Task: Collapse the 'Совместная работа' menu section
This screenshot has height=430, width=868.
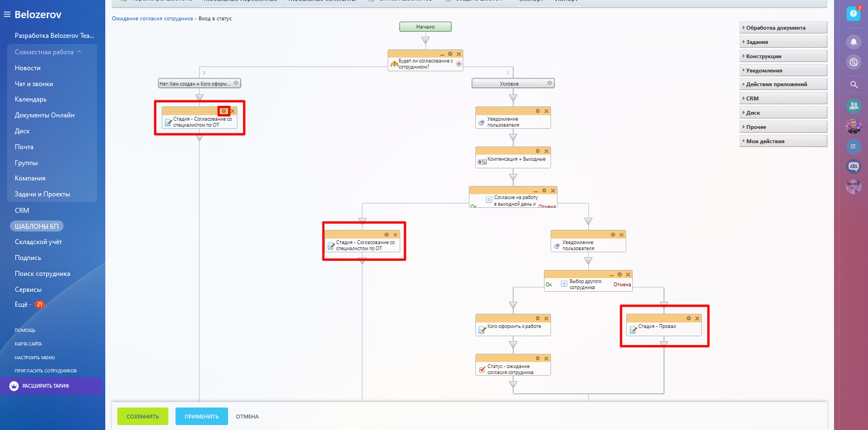Action: coord(48,52)
